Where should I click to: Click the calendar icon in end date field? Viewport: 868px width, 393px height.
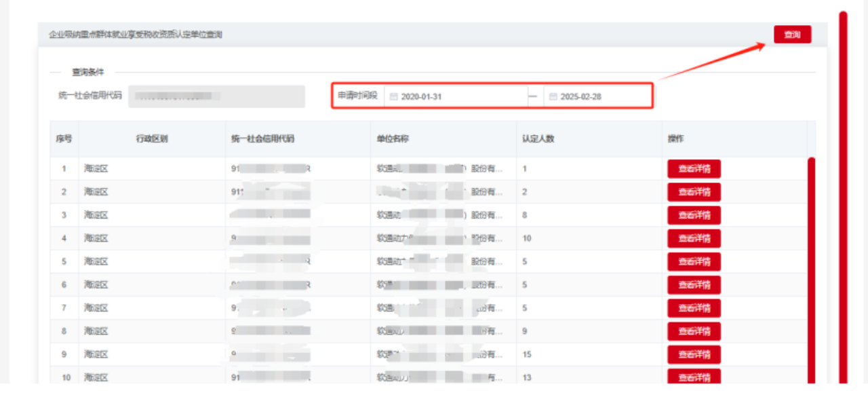[x=553, y=97]
